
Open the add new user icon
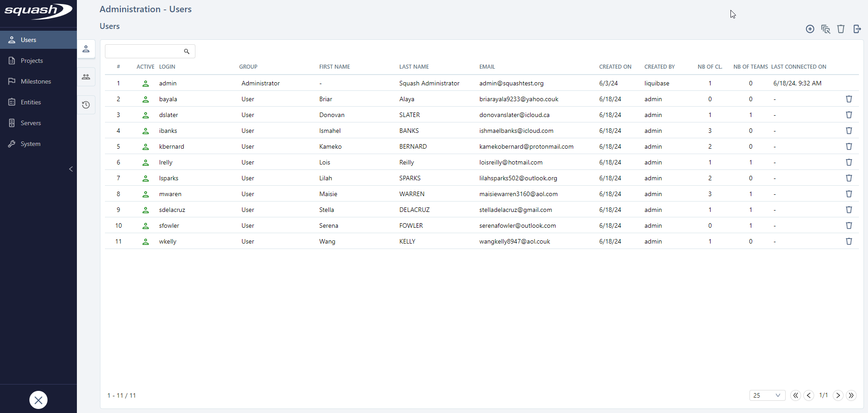(x=810, y=29)
